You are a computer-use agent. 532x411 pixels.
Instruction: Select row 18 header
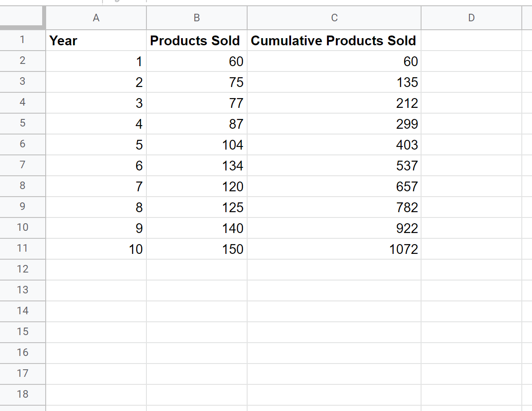coord(23,394)
